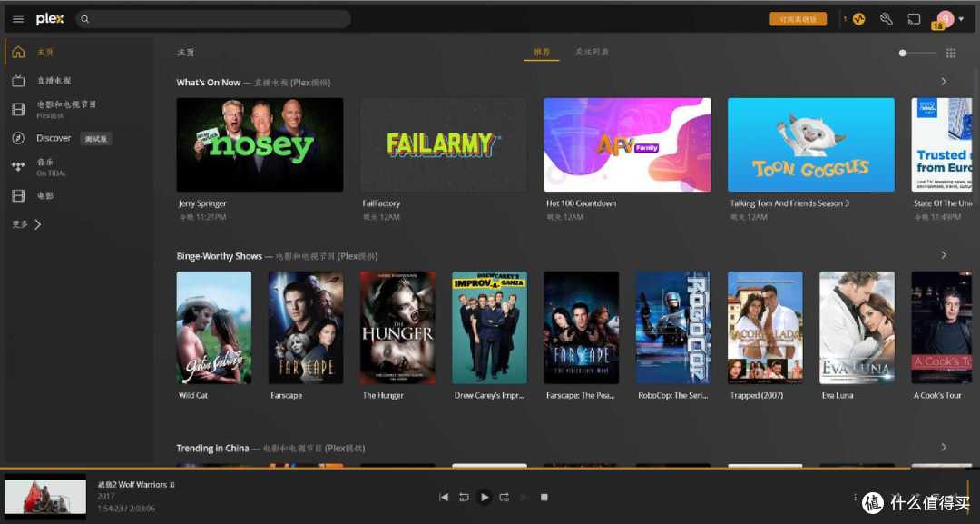Click the Home icon in the sidebar

click(18, 52)
